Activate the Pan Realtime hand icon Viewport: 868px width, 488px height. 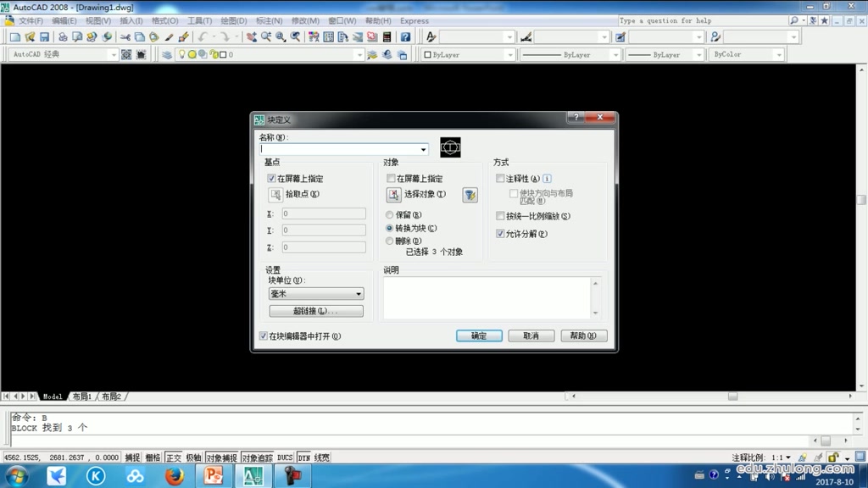(x=253, y=36)
